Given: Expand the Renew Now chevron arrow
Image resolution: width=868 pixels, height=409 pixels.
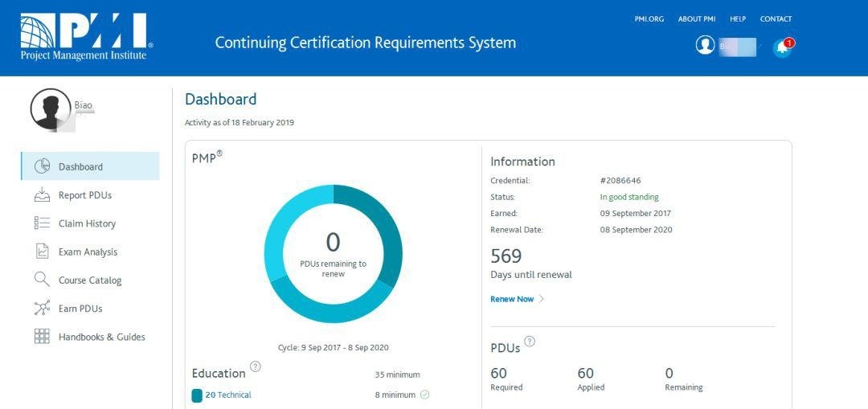Looking at the screenshot, I should pos(542,299).
